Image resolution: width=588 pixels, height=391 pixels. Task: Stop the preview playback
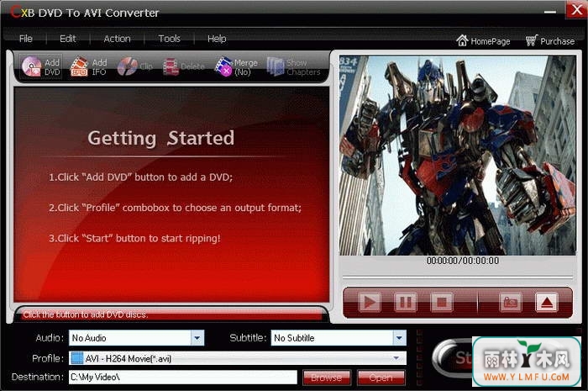pos(441,302)
